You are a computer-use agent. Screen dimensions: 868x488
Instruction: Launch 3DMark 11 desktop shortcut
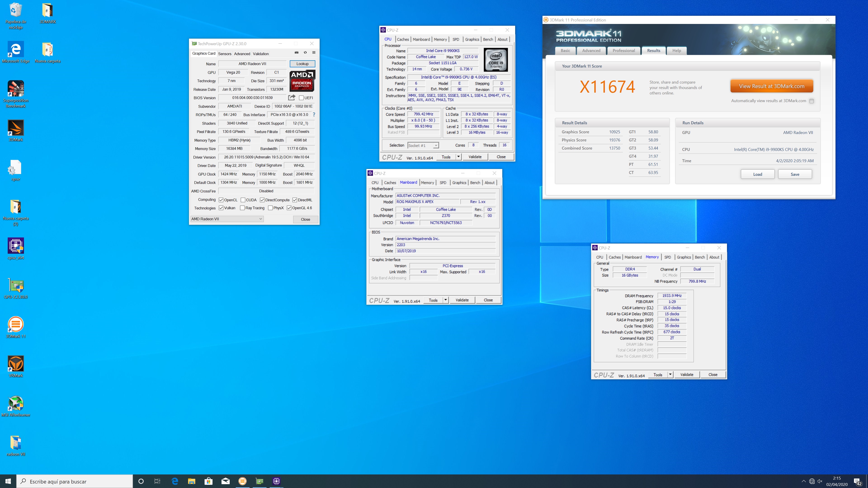pyautogui.click(x=16, y=328)
